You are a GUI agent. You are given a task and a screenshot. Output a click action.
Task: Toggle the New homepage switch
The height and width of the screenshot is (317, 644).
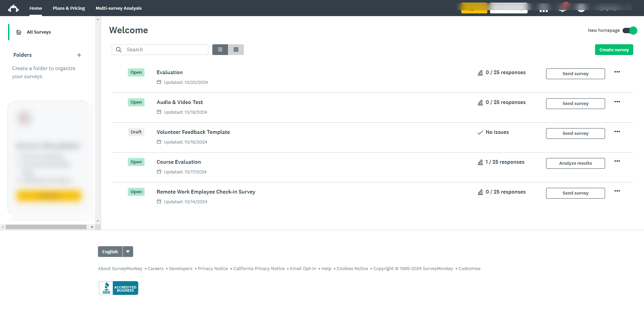click(630, 31)
